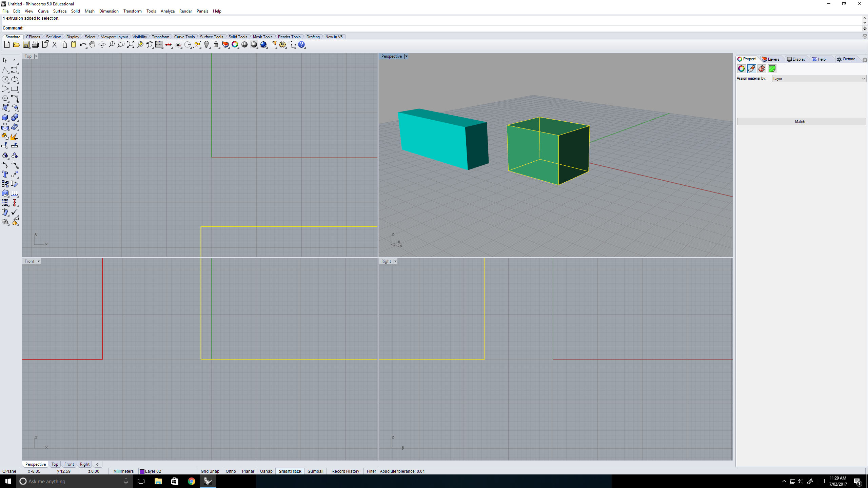This screenshot has height=488, width=868.
Task: Toggle Ortho mode in status bar
Action: 231,471
